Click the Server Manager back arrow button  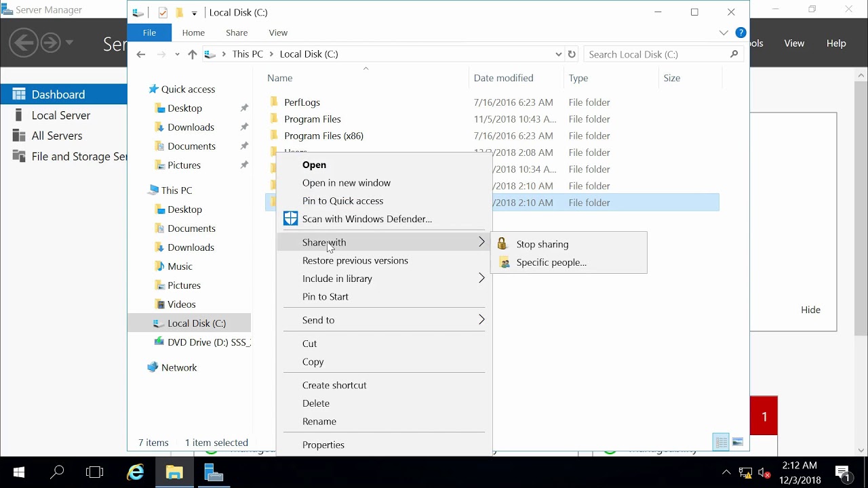point(23,43)
